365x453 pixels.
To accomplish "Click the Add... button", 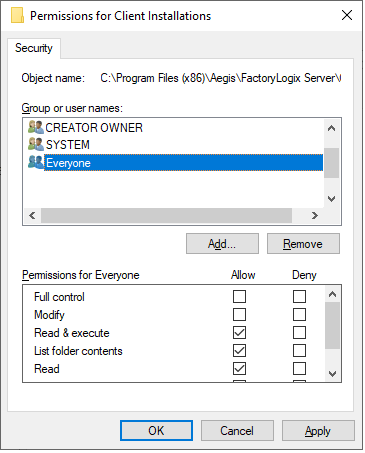I will (222, 244).
